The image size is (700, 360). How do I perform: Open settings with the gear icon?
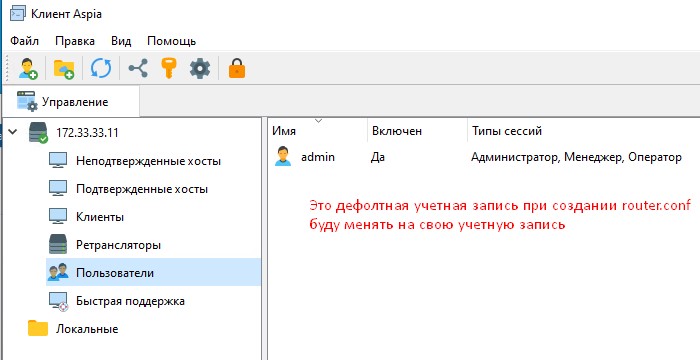[x=200, y=69]
